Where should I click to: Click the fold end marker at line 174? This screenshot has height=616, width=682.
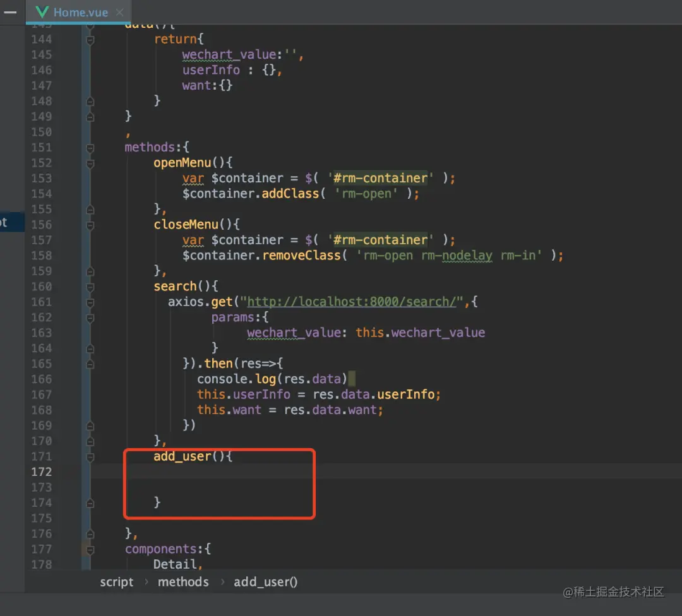click(90, 503)
